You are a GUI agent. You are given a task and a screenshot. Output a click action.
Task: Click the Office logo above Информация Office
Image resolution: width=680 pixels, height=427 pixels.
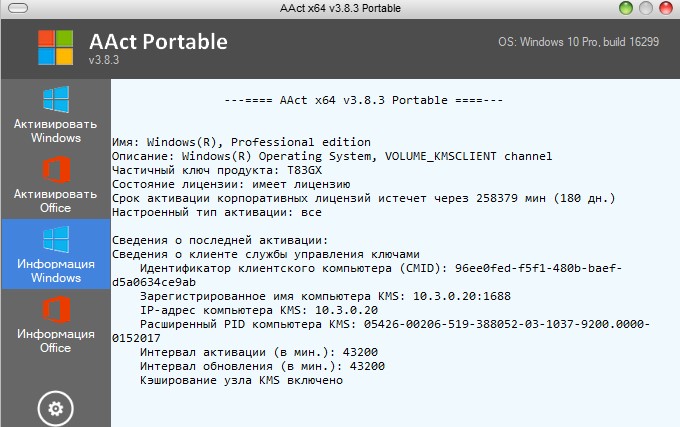(x=55, y=310)
